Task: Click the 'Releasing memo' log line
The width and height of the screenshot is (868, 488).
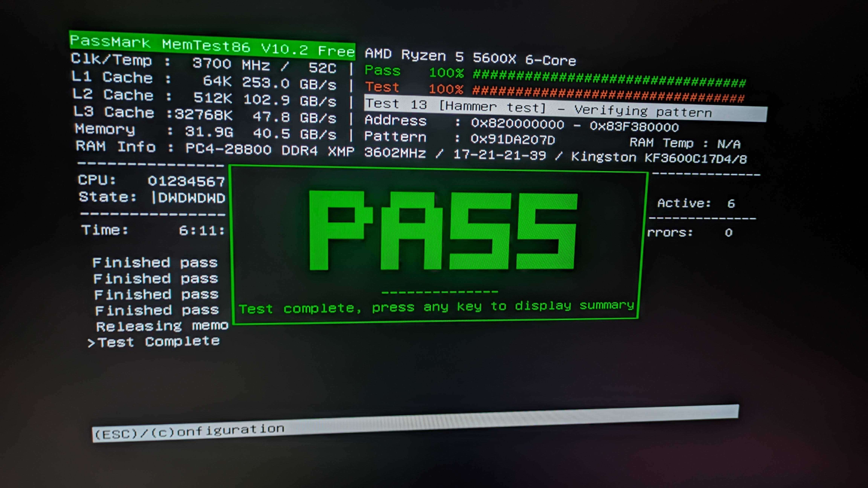Action: pyautogui.click(x=162, y=326)
